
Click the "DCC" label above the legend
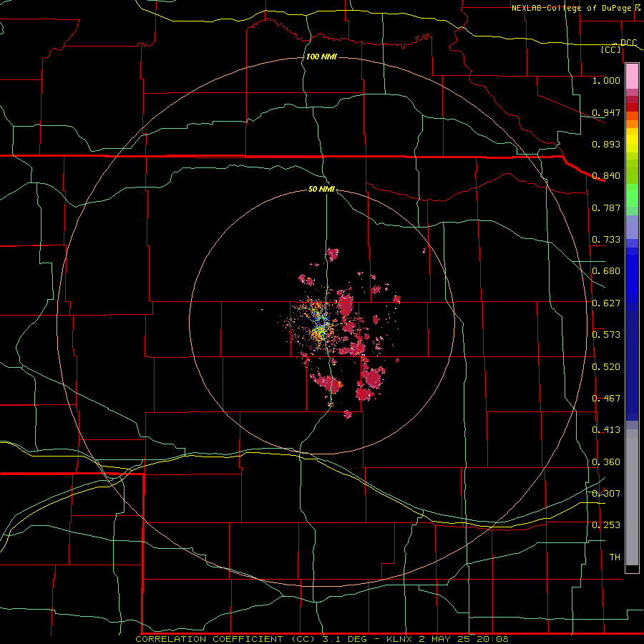(628, 42)
